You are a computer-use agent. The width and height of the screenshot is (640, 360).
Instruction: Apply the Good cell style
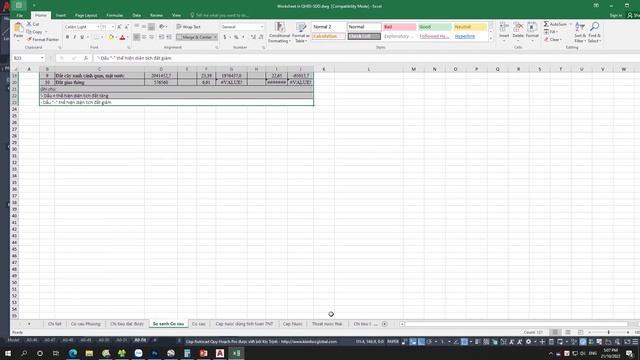(x=435, y=27)
